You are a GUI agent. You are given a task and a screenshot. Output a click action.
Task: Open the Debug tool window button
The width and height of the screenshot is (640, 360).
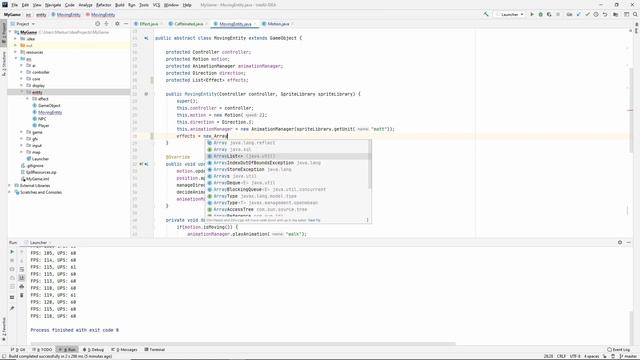click(93, 350)
